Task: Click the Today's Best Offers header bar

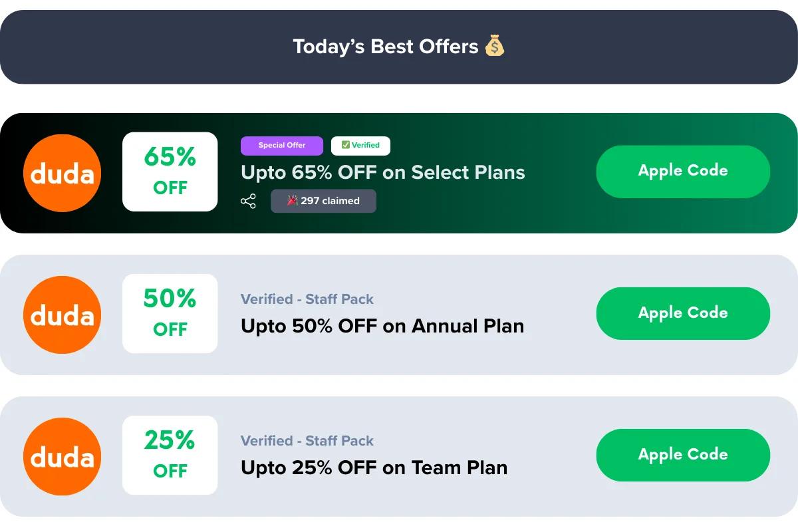Action: coord(399,47)
